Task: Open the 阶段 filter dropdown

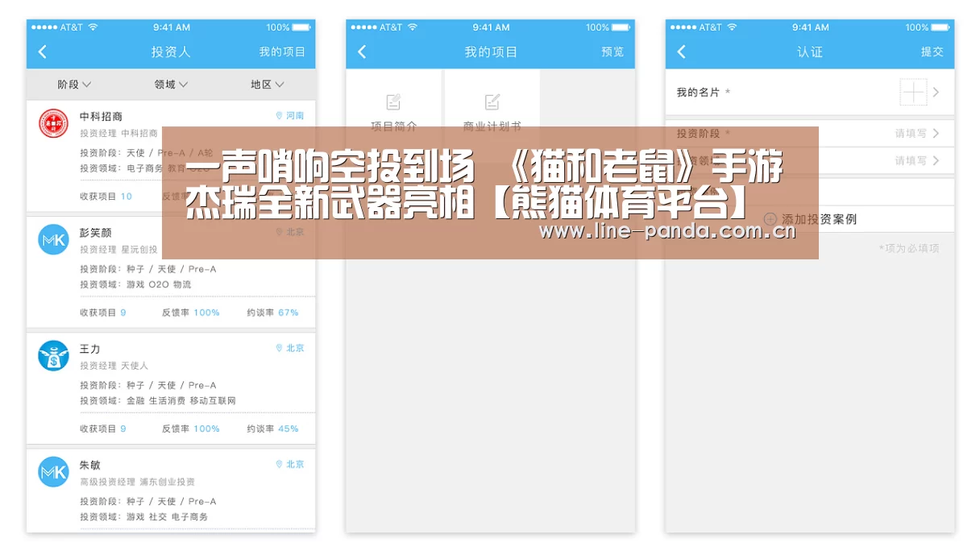Action: [x=74, y=84]
